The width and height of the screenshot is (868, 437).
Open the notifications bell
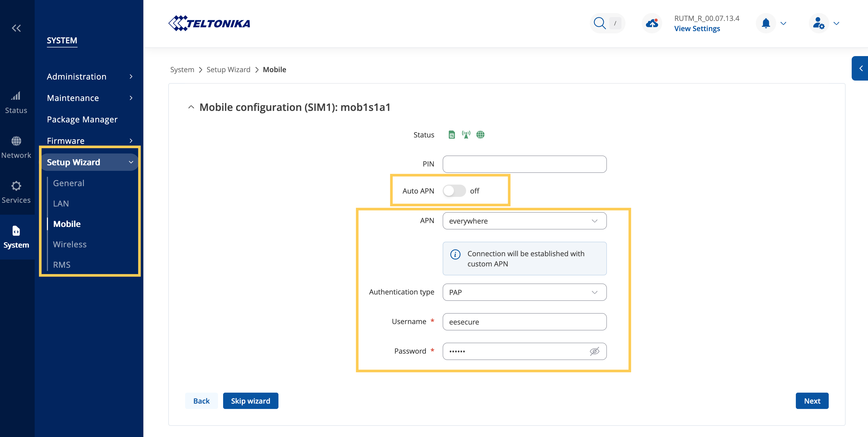coord(765,23)
